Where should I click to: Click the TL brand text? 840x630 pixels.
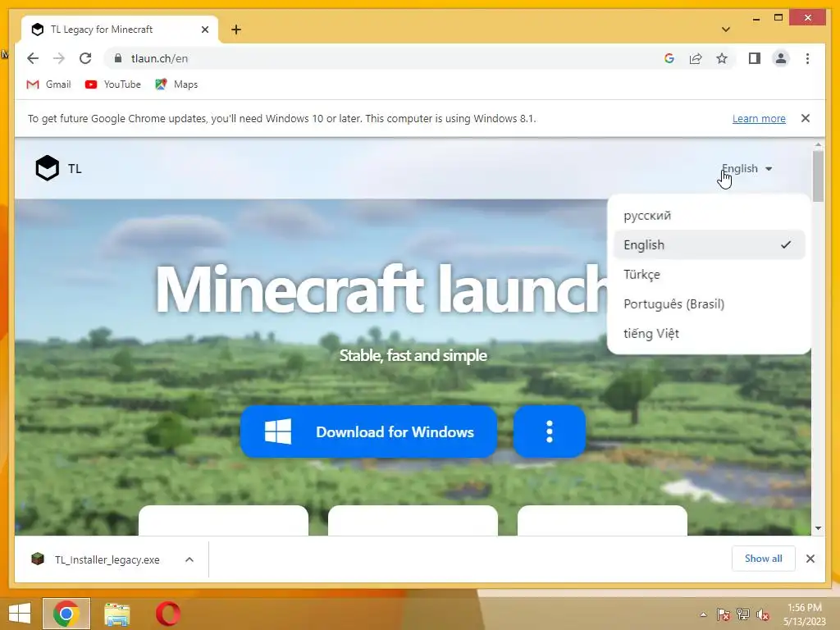click(75, 169)
